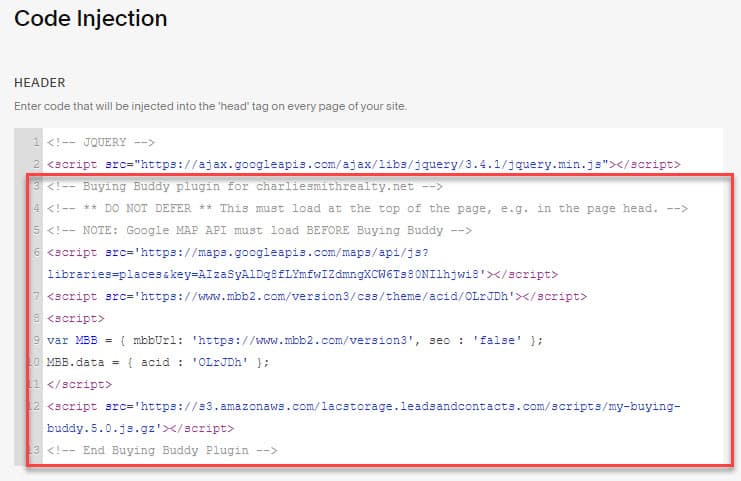Click the Google MAP API note comment
The image size is (741, 481).
point(259,230)
